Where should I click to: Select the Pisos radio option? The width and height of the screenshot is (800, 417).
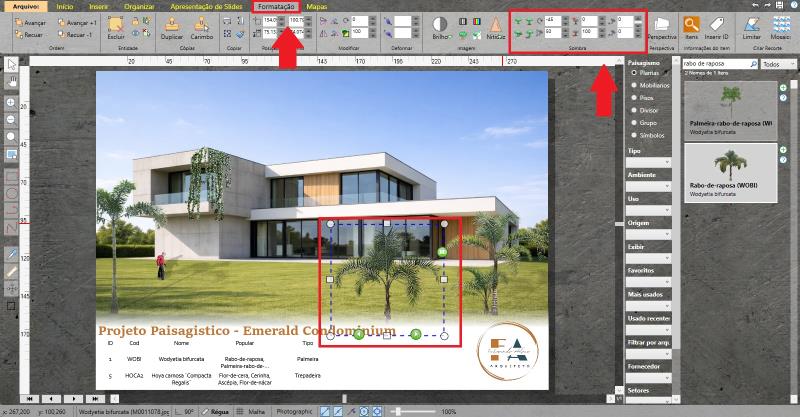coord(633,98)
